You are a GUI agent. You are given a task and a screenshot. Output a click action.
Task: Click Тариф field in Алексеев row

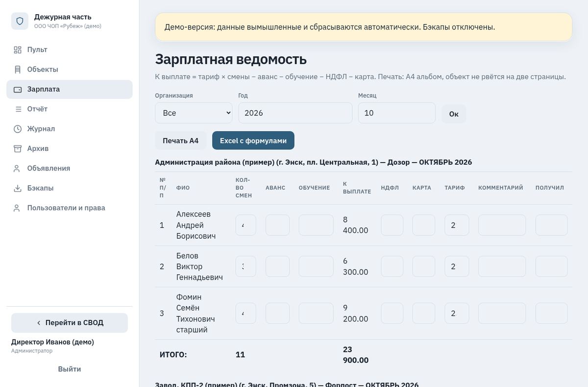pyautogui.click(x=457, y=225)
